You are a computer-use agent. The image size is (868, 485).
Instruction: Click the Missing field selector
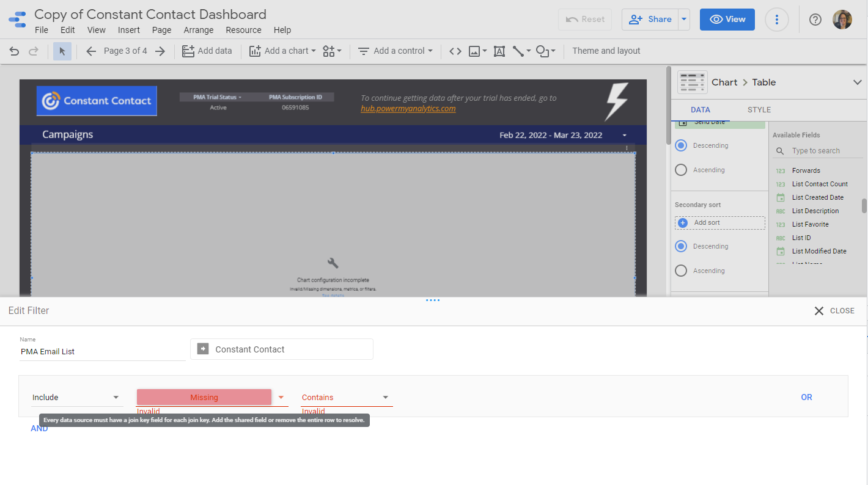pyautogui.click(x=204, y=398)
